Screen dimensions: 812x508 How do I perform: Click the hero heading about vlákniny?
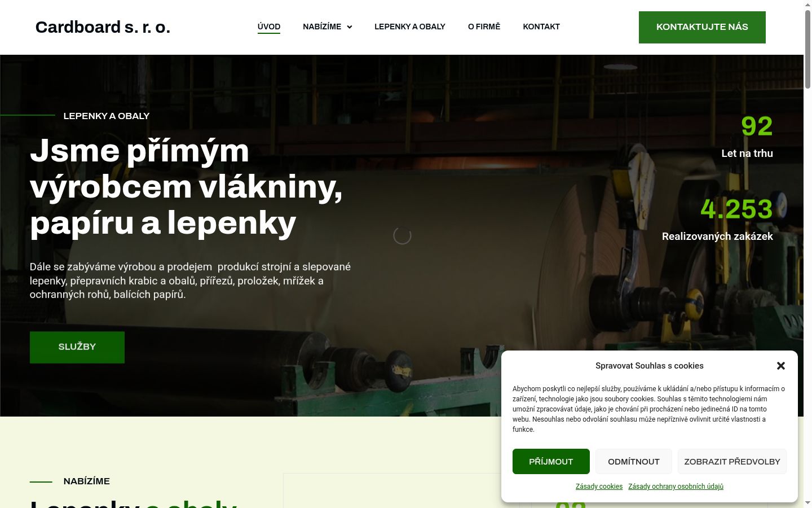click(186, 187)
